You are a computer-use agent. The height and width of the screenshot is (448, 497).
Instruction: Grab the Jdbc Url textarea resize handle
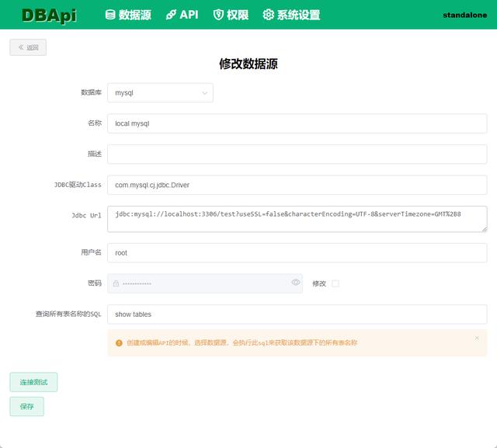pyautogui.click(x=485, y=229)
